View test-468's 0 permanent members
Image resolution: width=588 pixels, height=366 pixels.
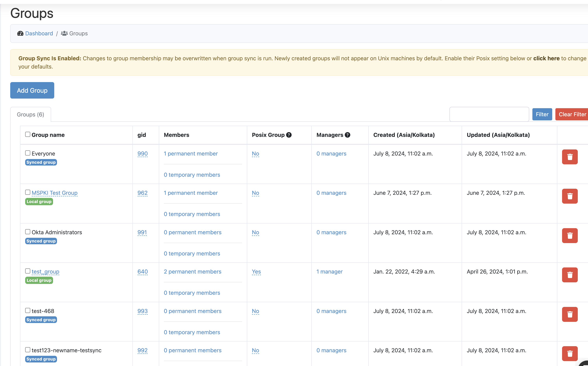coord(193,311)
